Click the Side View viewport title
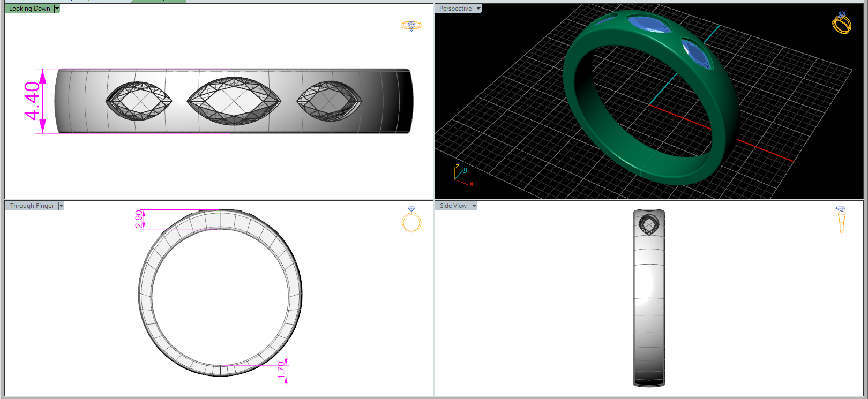Image resolution: width=868 pixels, height=399 pixels. point(453,206)
